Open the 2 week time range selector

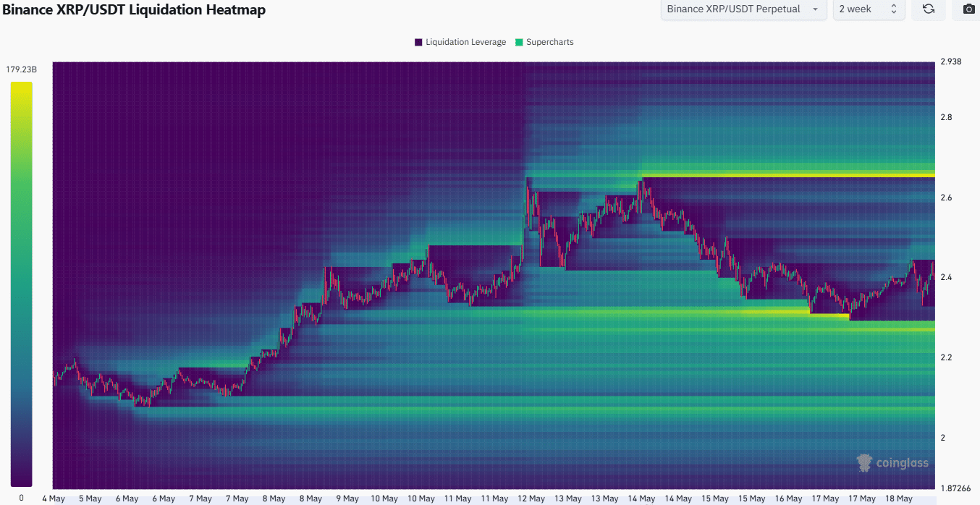(869, 9)
